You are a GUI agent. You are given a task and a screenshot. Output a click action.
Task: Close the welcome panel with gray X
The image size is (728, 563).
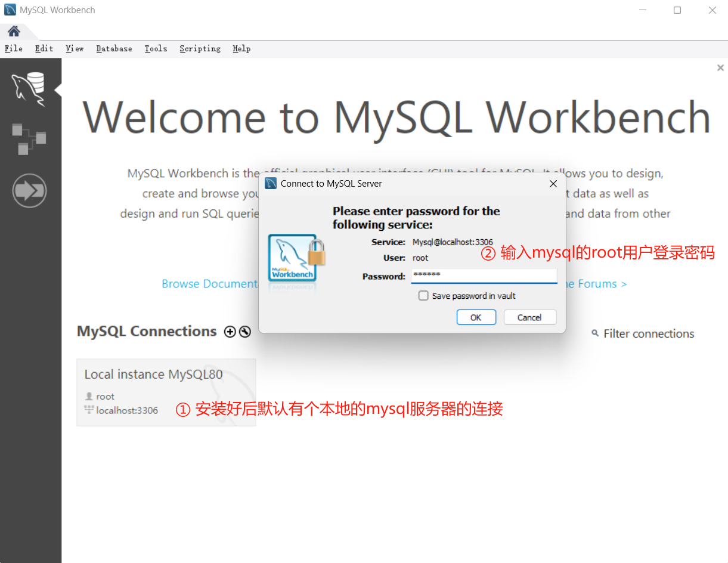pos(720,68)
